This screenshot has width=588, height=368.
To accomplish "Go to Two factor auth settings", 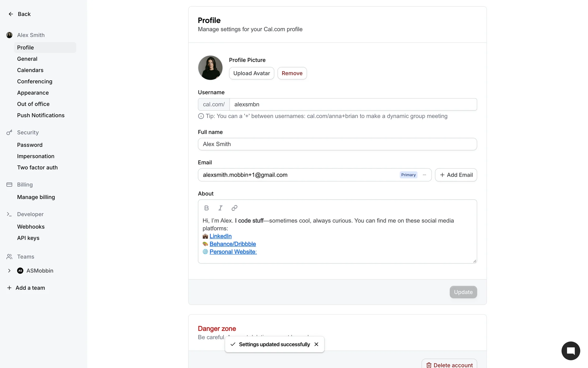I will (37, 167).
